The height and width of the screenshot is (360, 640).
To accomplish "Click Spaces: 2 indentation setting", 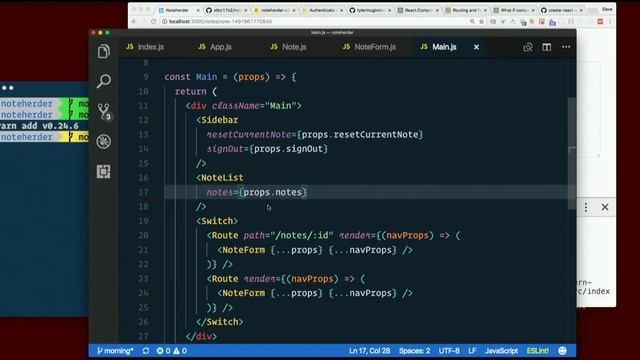I will tap(414, 351).
